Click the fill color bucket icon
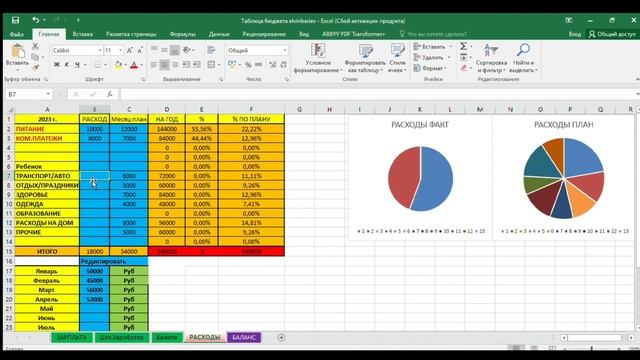Screen dimensions: 640x360 (x=118, y=64)
